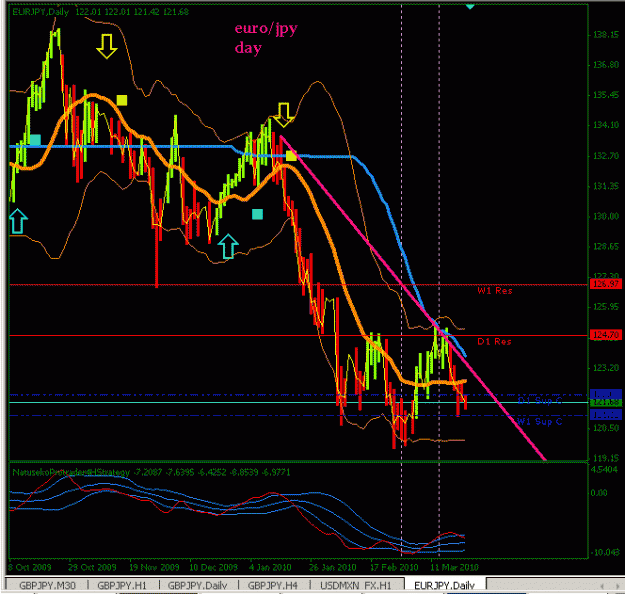The height and width of the screenshot is (594, 625).
Task: Click the red 124.70 price tag
Action: pyautogui.click(x=605, y=335)
